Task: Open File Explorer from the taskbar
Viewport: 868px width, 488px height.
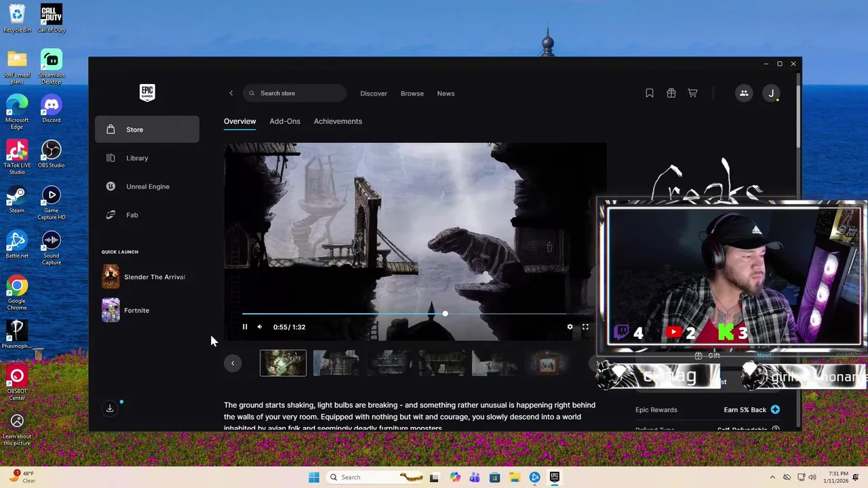Action: (x=515, y=477)
